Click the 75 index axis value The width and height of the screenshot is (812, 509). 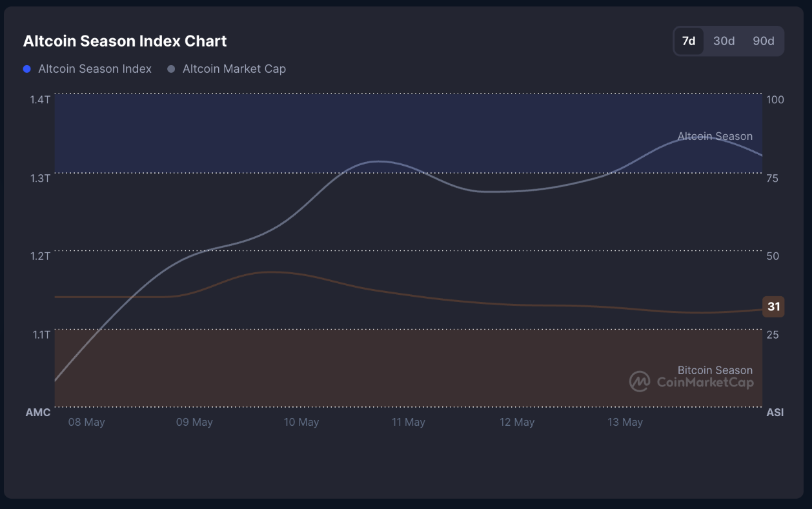coord(773,178)
